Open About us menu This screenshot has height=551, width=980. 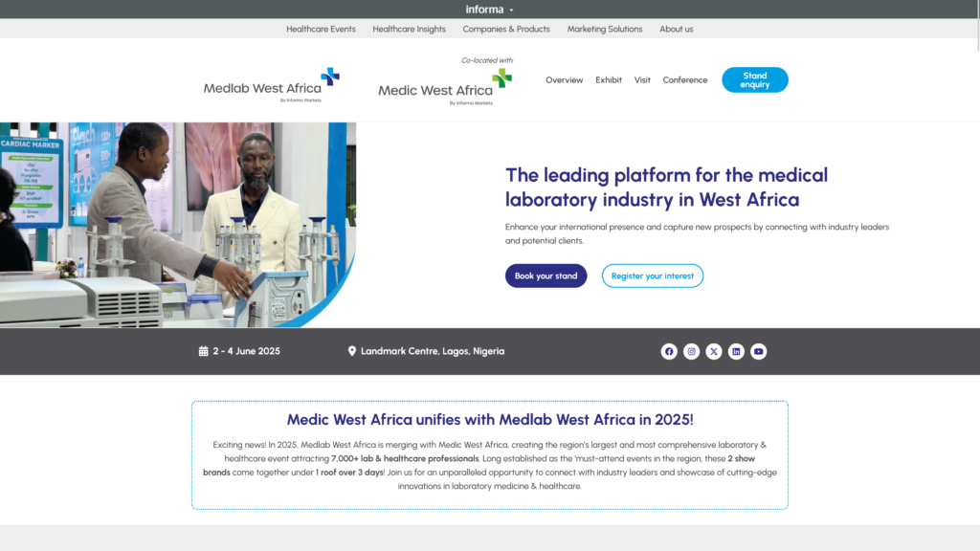(x=677, y=29)
